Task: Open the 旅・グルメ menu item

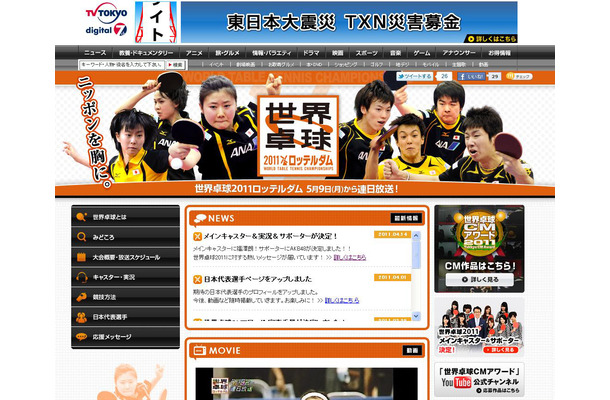Action: [x=227, y=53]
